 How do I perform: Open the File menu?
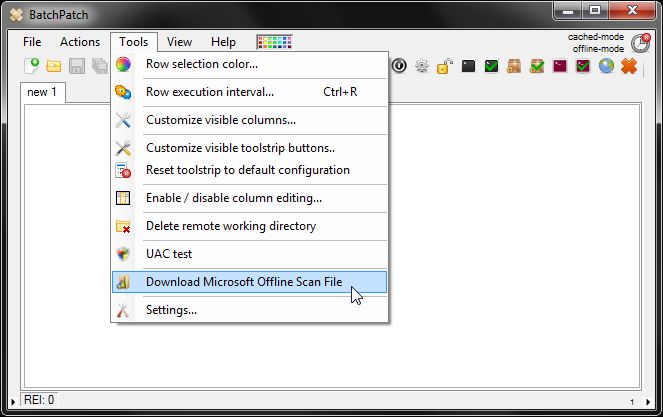coord(32,42)
